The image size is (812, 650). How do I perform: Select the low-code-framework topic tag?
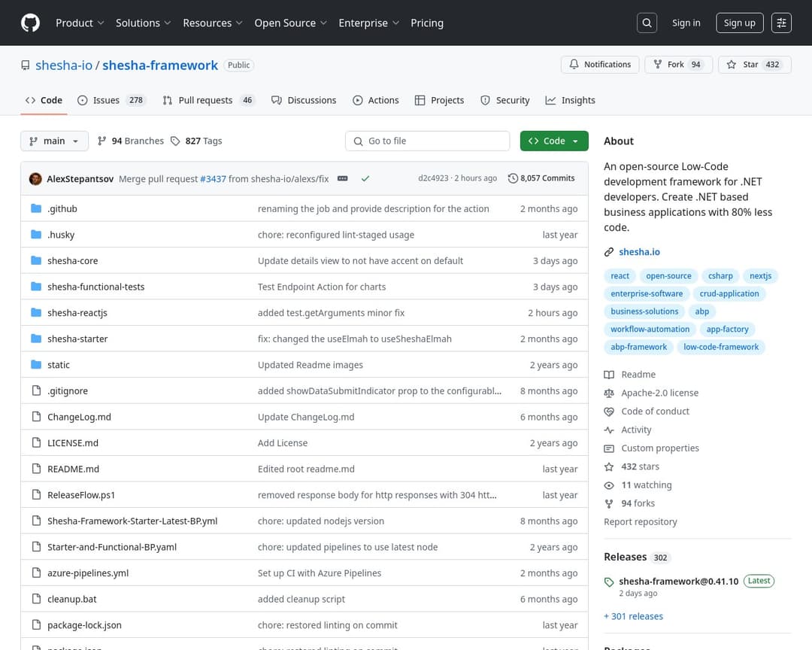(721, 347)
